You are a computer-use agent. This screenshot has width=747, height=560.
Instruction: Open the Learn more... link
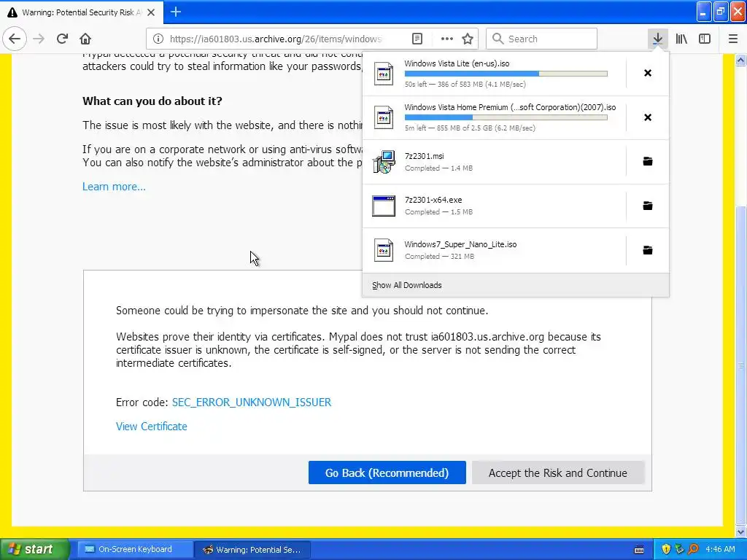114,187
